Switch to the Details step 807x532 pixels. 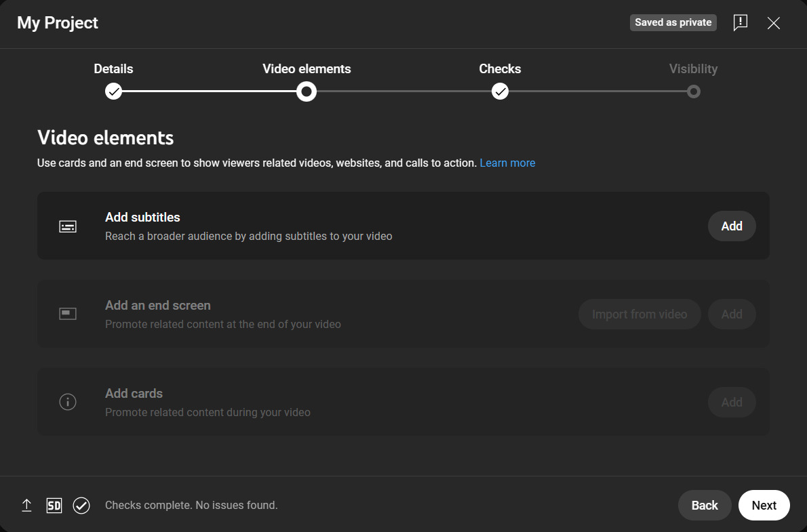click(113, 68)
